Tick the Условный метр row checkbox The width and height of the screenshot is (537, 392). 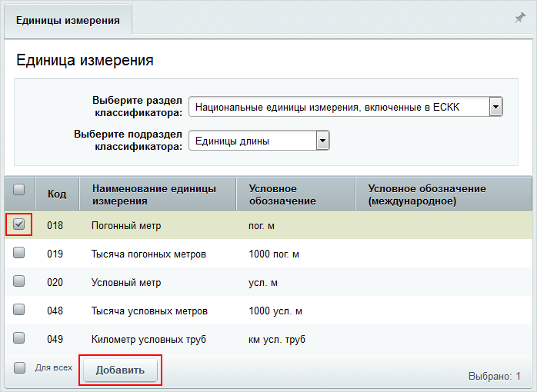[18, 281]
